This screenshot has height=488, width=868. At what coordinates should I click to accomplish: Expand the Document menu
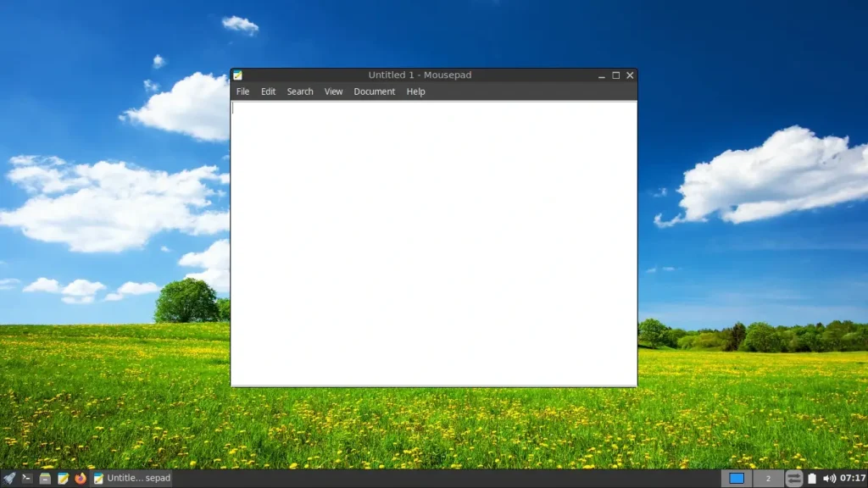pyautogui.click(x=374, y=91)
